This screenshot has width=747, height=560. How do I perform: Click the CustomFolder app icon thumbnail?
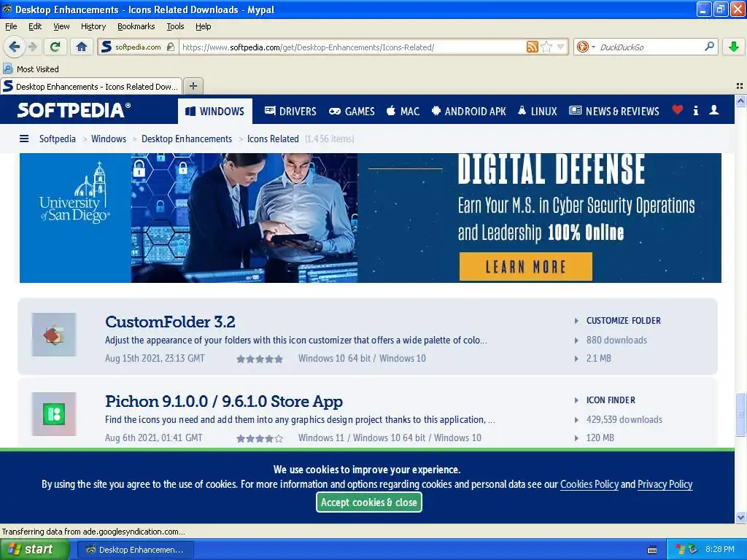[54, 334]
